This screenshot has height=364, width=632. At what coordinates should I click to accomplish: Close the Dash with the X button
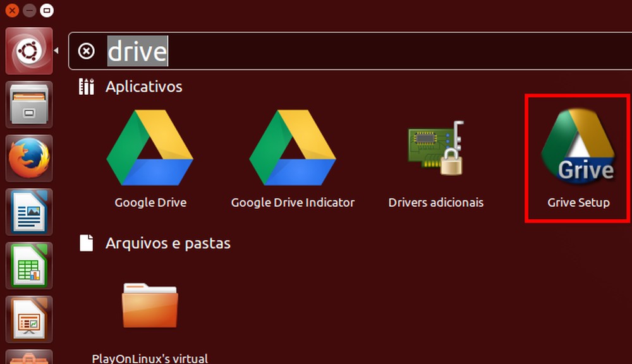(x=11, y=10)
